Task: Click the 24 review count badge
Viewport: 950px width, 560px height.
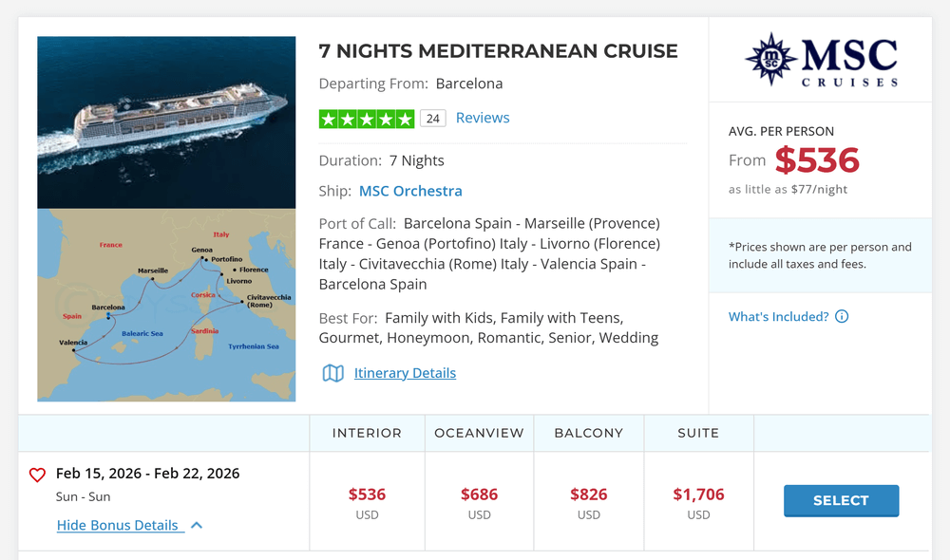Action: point(432,118)
